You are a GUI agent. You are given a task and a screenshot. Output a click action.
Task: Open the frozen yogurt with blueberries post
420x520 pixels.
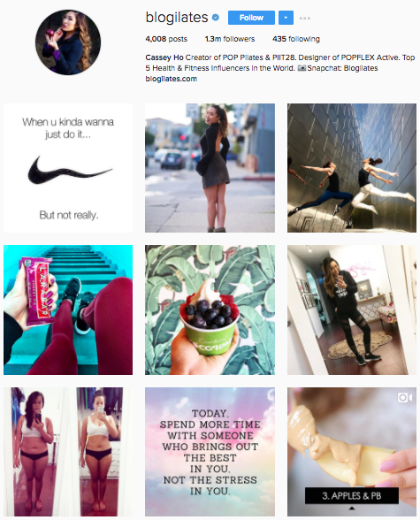click(x=210, y=310)
